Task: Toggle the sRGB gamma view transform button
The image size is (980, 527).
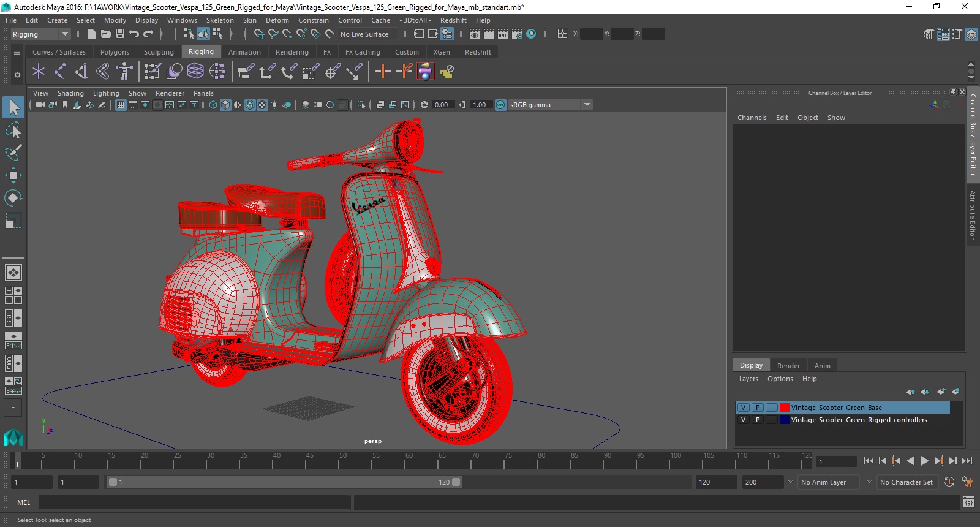Action: click(500, 105)
